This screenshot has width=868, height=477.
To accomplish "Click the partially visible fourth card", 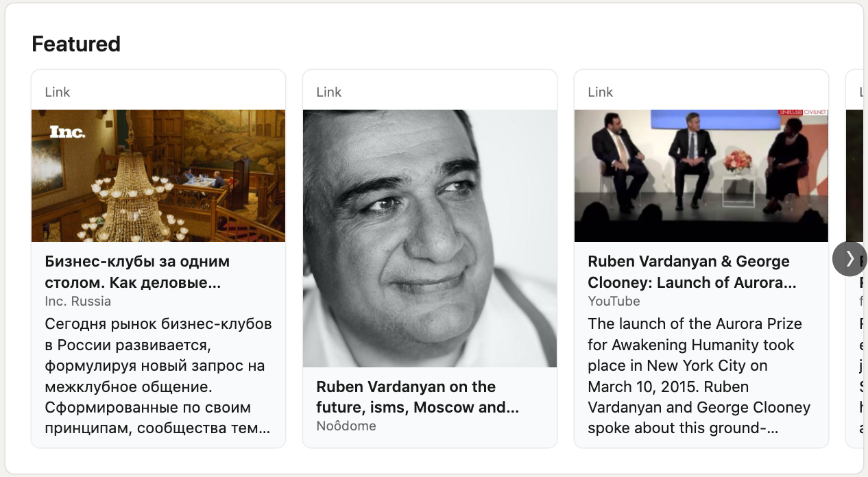I will pos(854,258).
